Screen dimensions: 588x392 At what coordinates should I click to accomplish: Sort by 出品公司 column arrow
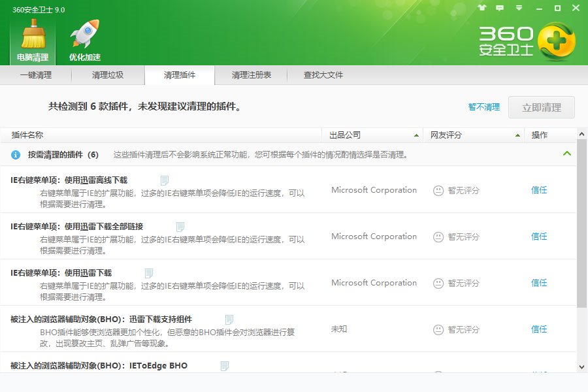pyautogui.click(x=416, y=135)
